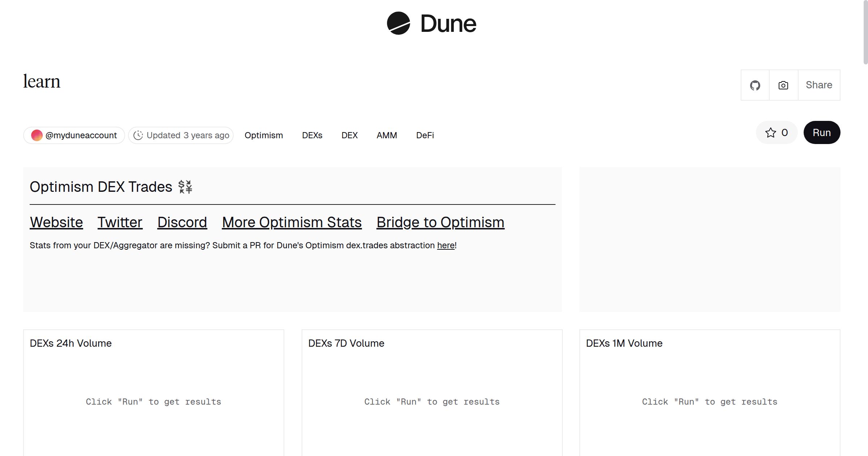Click the Share button

click(x=818, y=85)
